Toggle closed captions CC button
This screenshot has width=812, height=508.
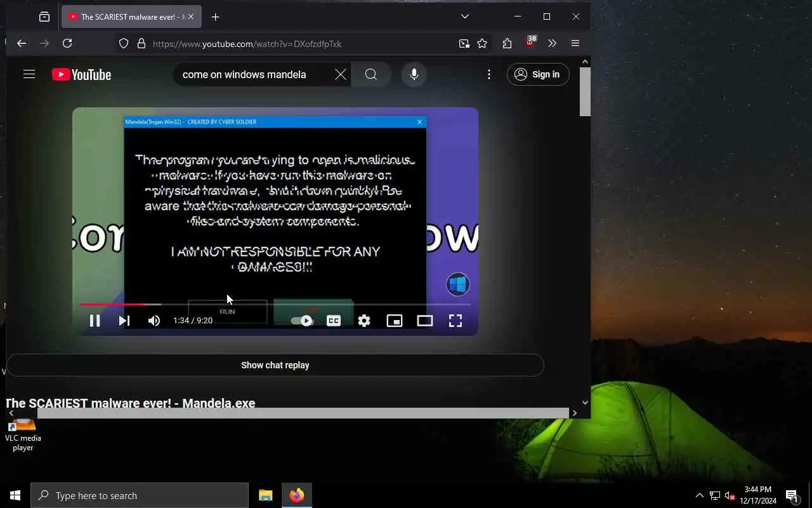click(x=334, y=321)
